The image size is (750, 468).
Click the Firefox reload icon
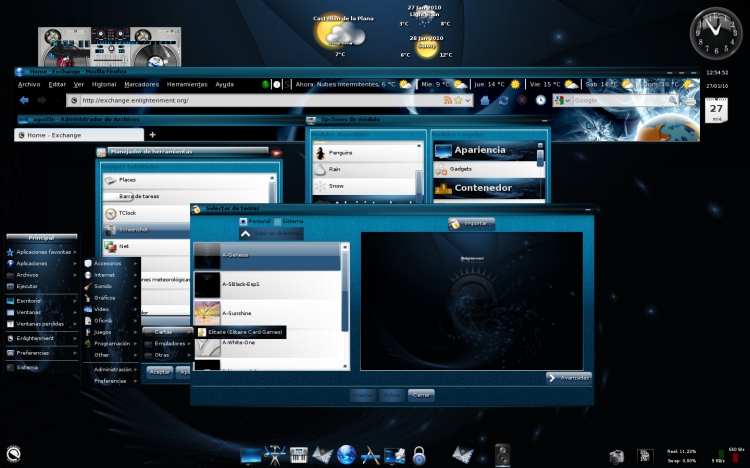click(503, 100)
